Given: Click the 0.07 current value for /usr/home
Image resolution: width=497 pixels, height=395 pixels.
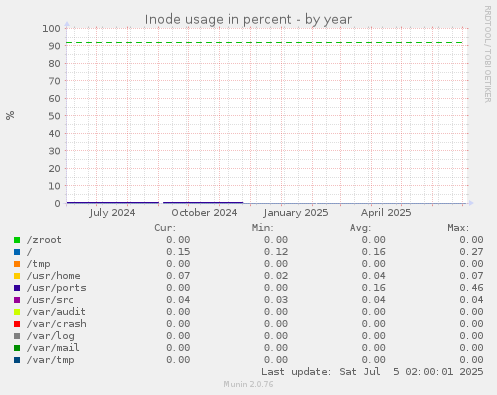Looking at the screenshot, I should coord(178,276).
